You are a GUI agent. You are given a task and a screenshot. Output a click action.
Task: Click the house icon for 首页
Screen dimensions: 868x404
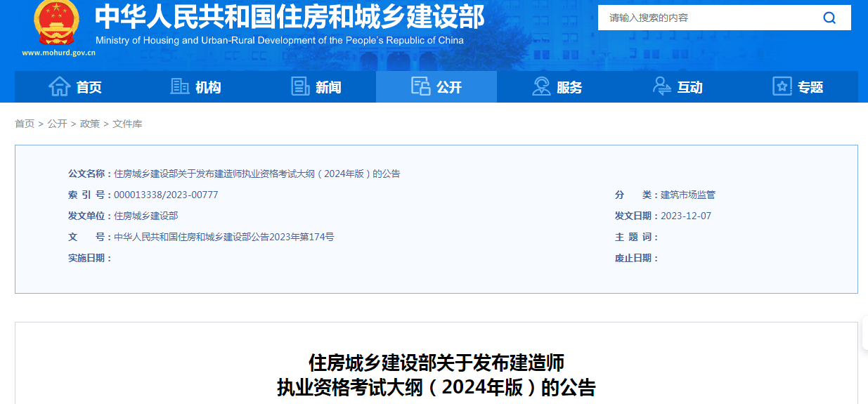[59, 86]
